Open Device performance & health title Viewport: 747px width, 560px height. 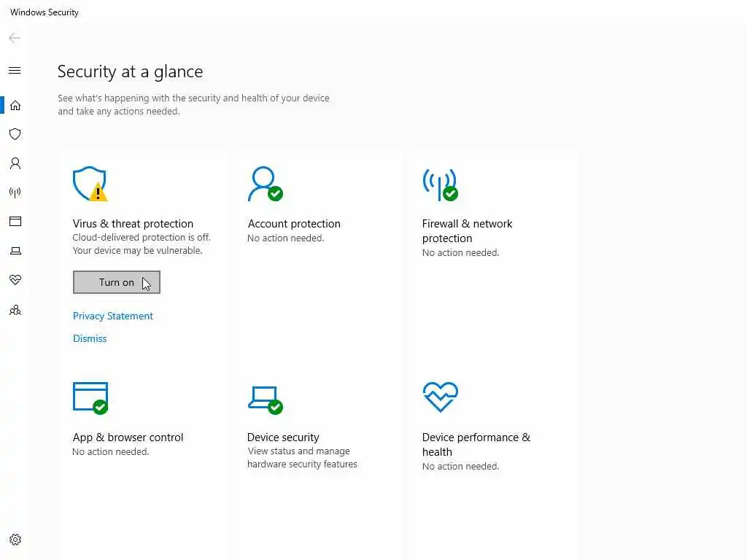(476, 445)
